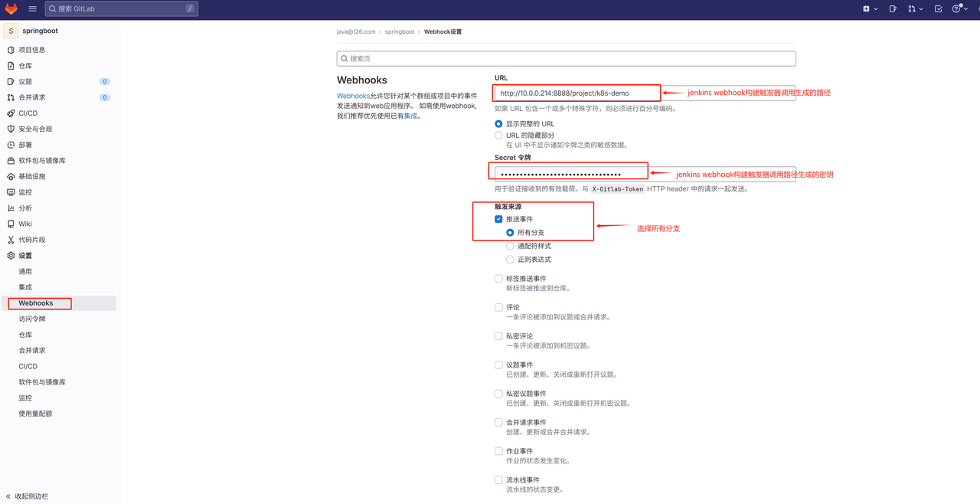Image resolution: width=980 pixels, height=504 pixels.
Task: Open the help question mark dropdown
Action: pos(959,9)
